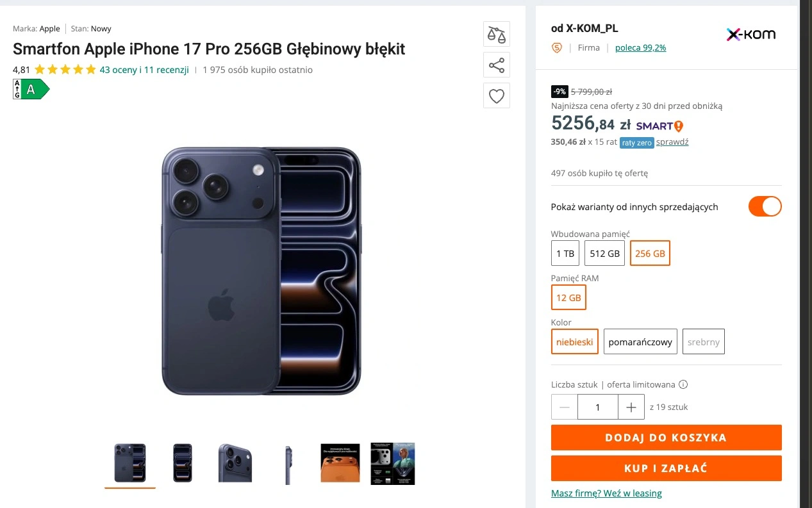Click the share icon
The image size is (812, 508).
tap(497, 65)
